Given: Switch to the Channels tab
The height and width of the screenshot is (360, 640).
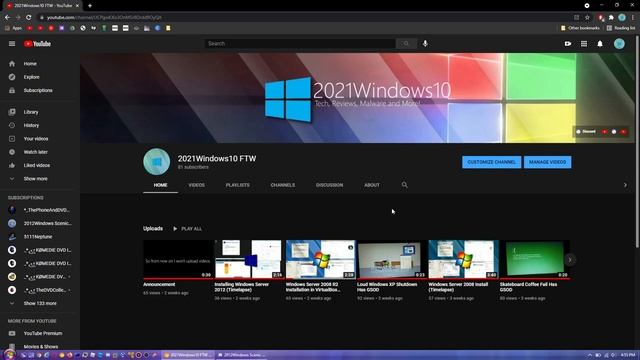Looking at the screenshot, I should (x=282, y=185).
